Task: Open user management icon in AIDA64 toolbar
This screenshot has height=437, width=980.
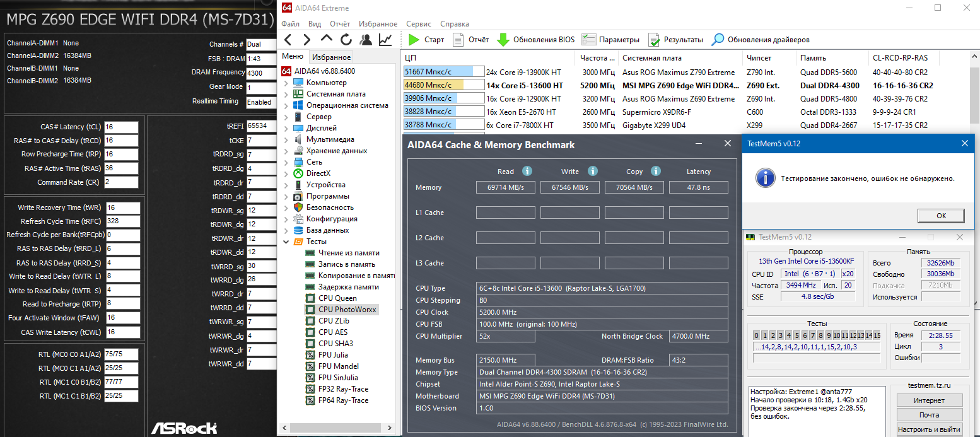Action: click(x=365, y=40)
